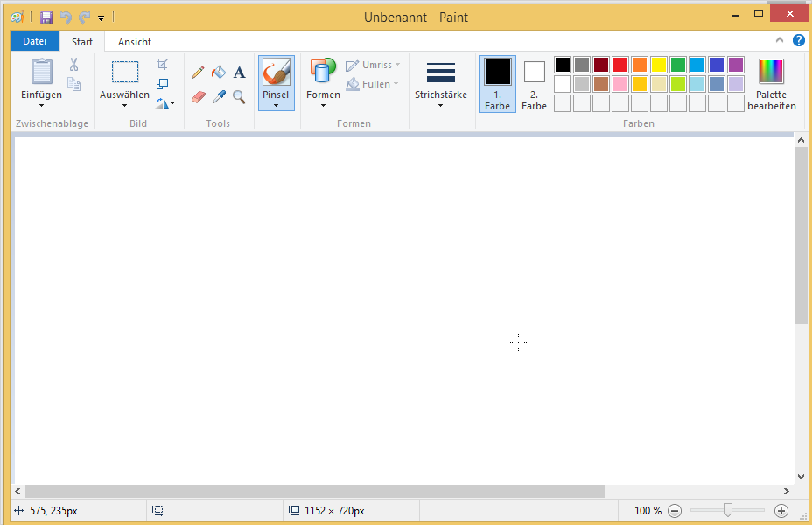The image size is (812, 525).
Task: Expand the Formen dropdown arrow
Action: pyautogui.click(x=323, y=106)
